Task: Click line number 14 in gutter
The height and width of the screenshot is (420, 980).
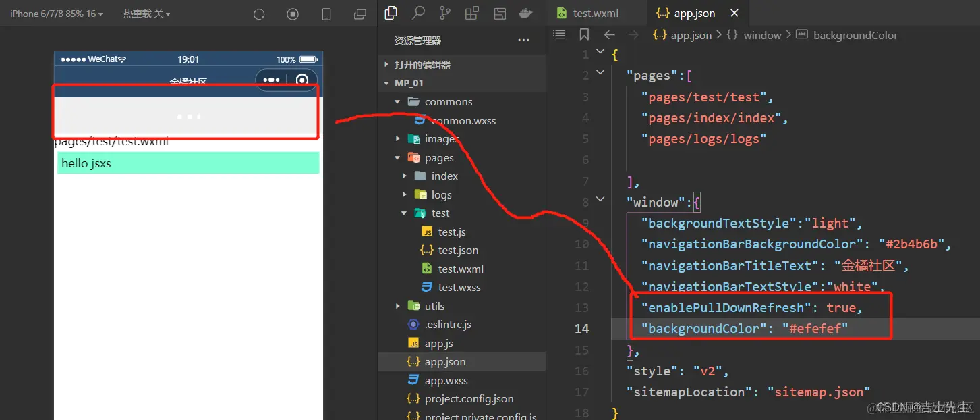Action: (581, 328)
